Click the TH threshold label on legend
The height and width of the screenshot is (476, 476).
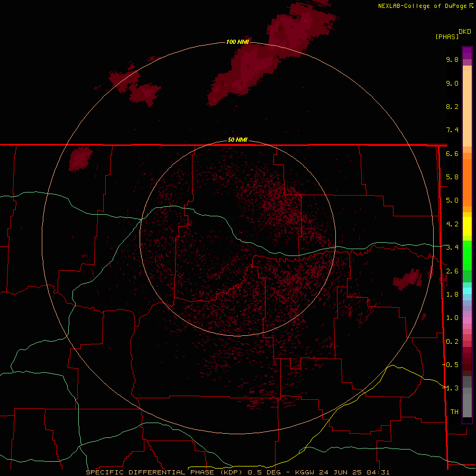click(454, 412)
